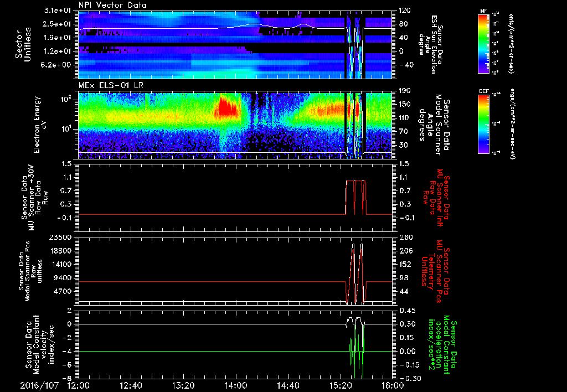The height and width of the screenshot is (392, 567).
Task: Click the NF color scale bar
Action: 483,44
